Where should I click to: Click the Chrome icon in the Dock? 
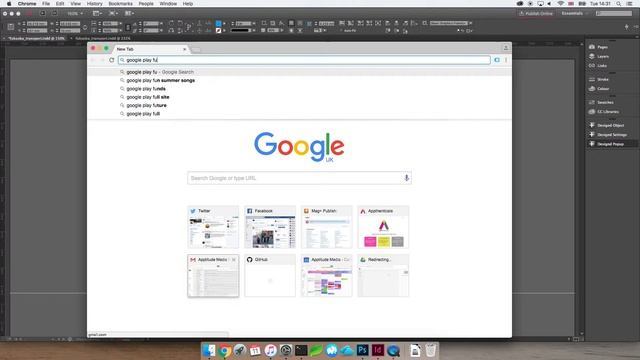224,350
